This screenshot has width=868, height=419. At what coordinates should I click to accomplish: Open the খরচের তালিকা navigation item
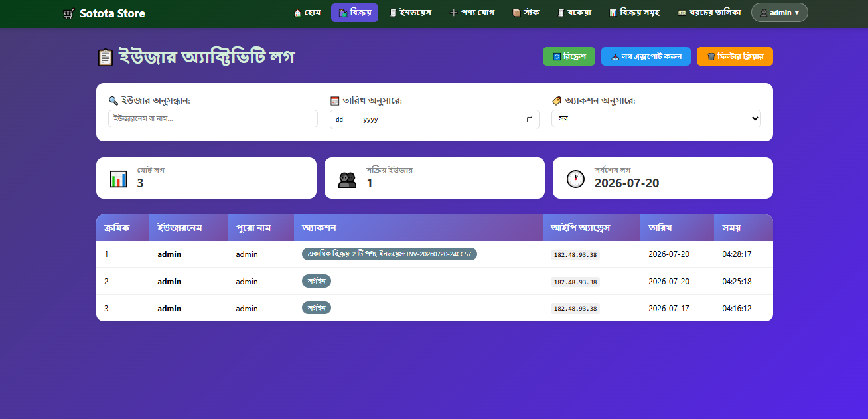point(709,13)
